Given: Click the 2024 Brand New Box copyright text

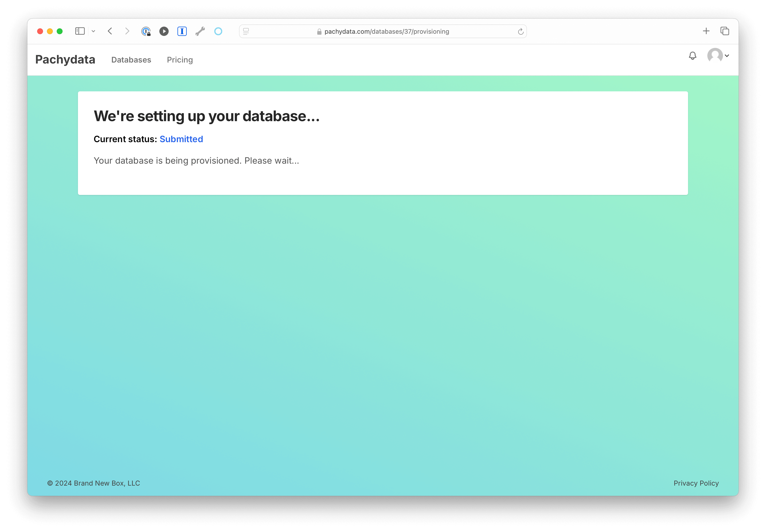Looking at the screenshot, I should [94, 483].
